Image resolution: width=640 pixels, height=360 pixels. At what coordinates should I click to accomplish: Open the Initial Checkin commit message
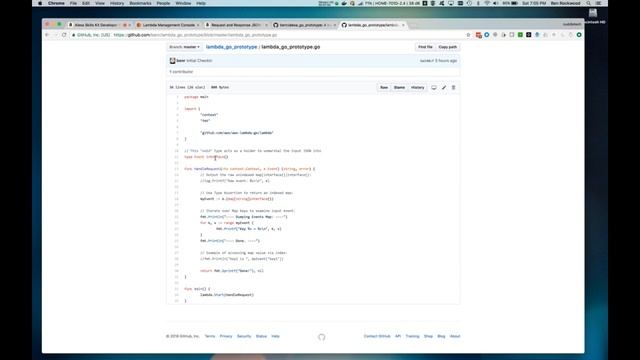point(200,61)
